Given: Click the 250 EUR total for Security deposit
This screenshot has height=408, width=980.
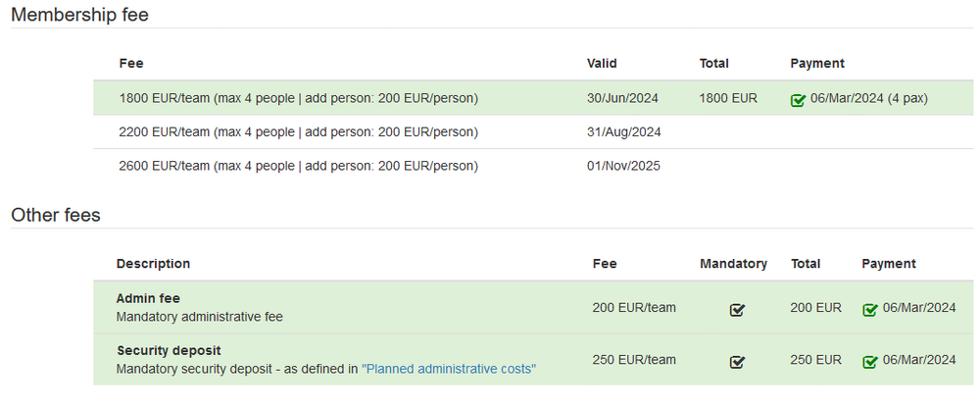Looking at the screenshot, I should point(815,360).
